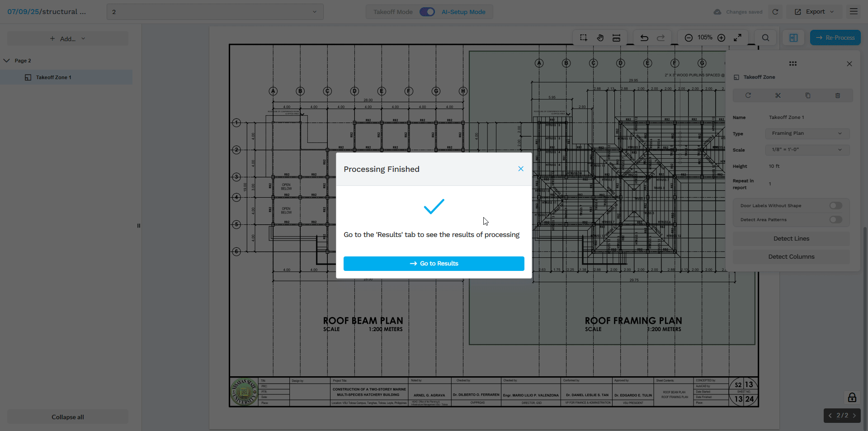Enable Detect Area Patterns toggle

pyautogui.click(x=835, y=220)
